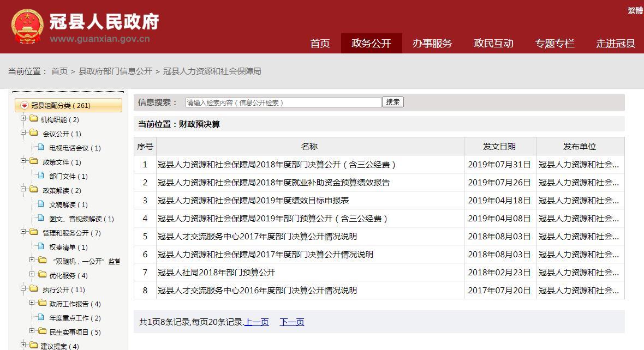Click the 搜索 search button
This screenshot has width=644, height=350.
[392, 102]
